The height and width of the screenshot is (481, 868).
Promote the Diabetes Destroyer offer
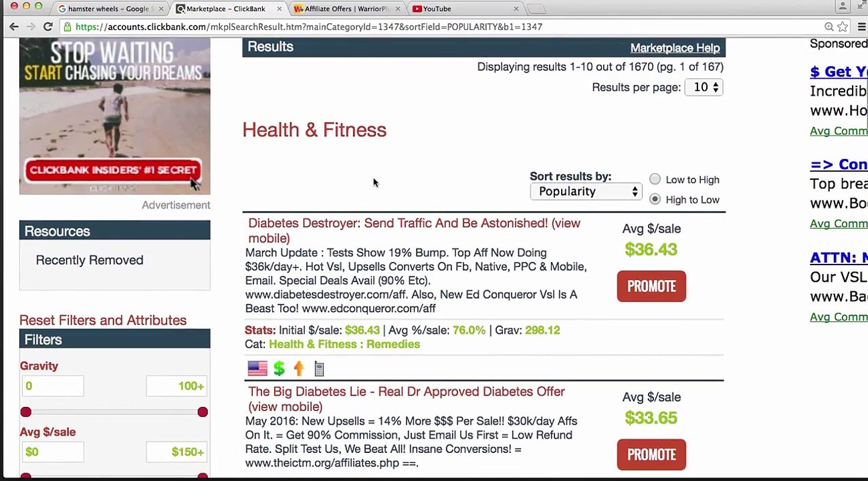click(x=651, y=287)
